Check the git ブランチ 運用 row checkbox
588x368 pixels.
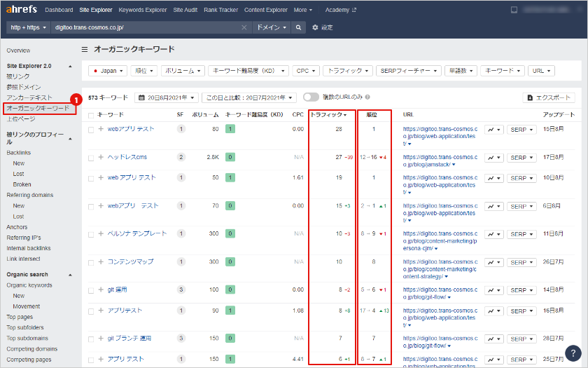pos(91,339)
